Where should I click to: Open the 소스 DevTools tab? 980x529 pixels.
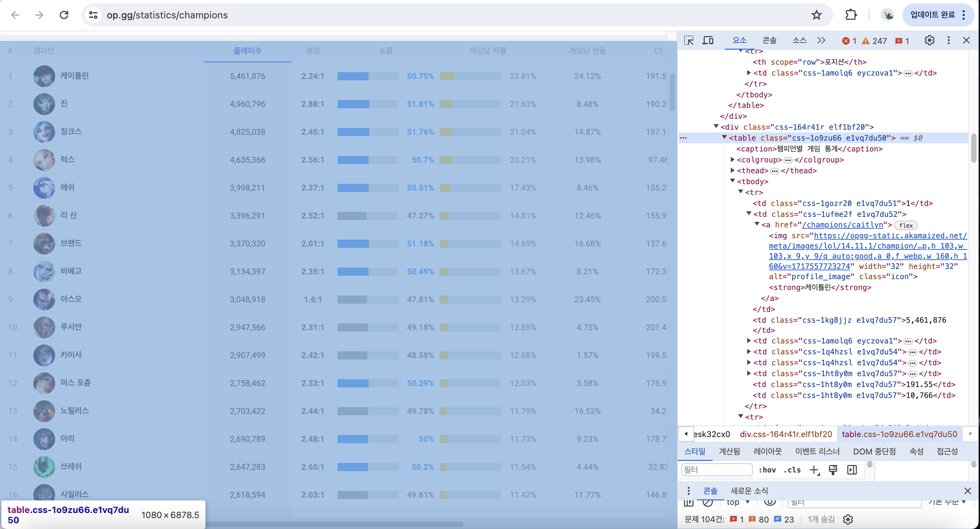tap(799, 41)
